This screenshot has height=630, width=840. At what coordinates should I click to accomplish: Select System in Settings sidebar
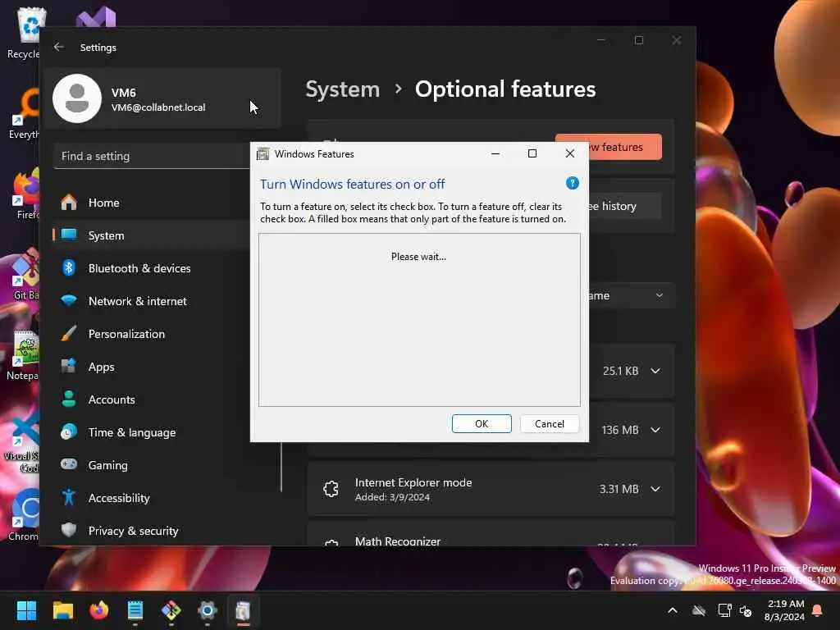coord(152,235)
